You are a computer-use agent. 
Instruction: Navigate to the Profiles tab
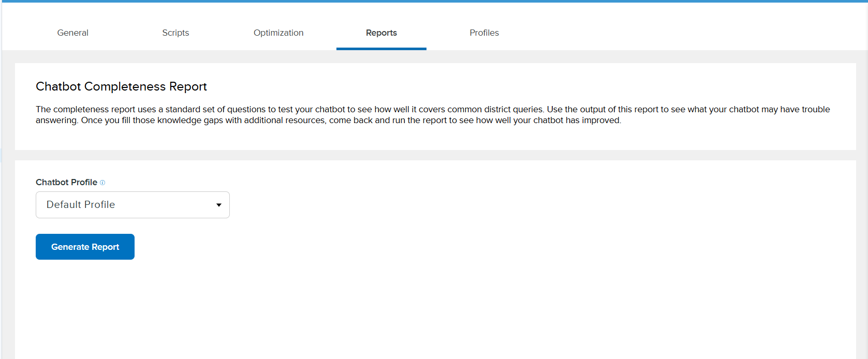484,33
